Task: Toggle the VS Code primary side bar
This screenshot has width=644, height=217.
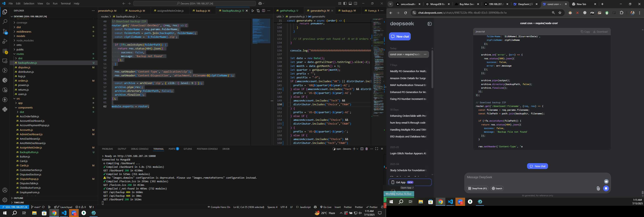Action: [345, 3]
